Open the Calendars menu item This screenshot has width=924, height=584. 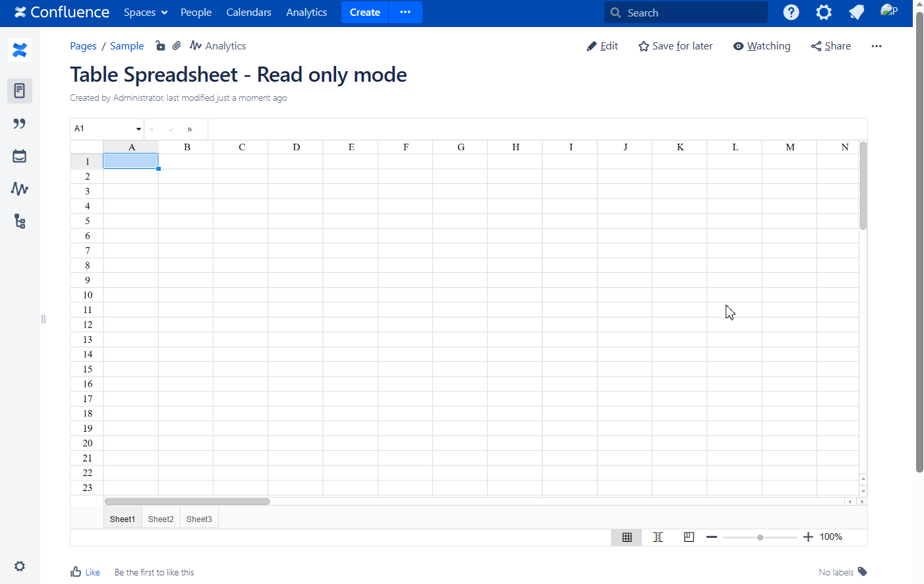point(248,13)
